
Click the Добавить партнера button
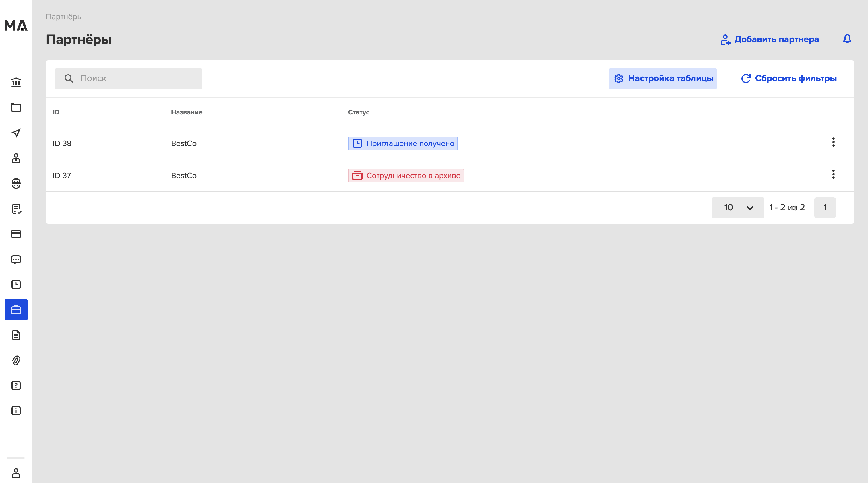pos(770,39)
